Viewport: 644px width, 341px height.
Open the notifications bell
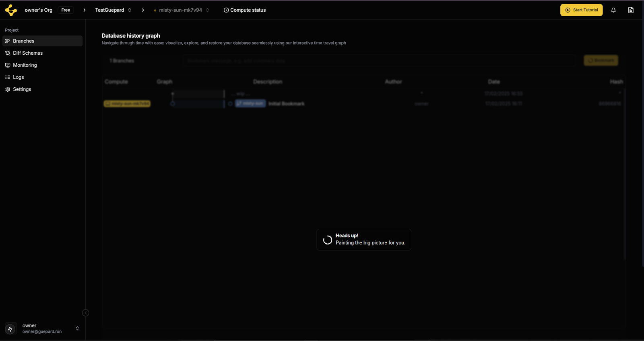click(613, 10)
